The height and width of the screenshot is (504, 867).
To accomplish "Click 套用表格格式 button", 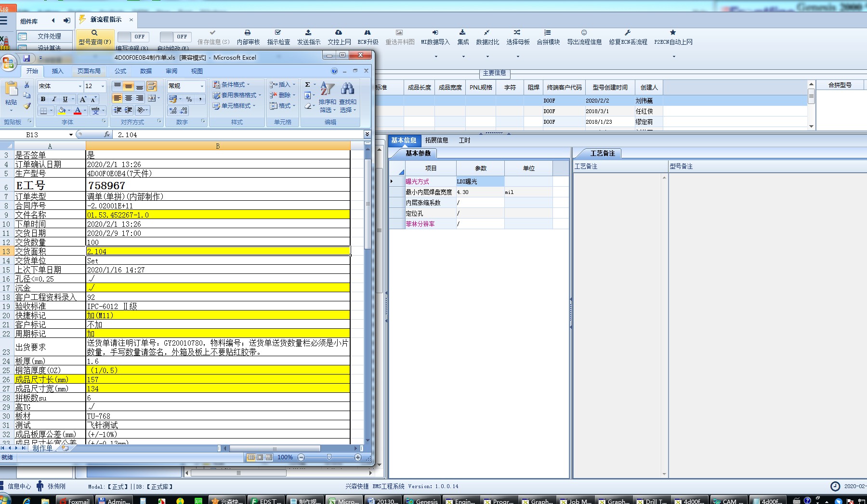I will [237, 95].
